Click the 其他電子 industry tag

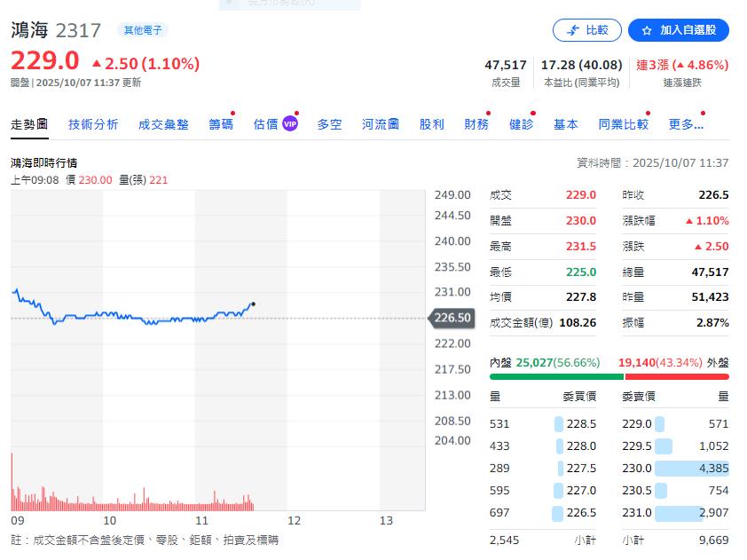(x=143, y=30)
